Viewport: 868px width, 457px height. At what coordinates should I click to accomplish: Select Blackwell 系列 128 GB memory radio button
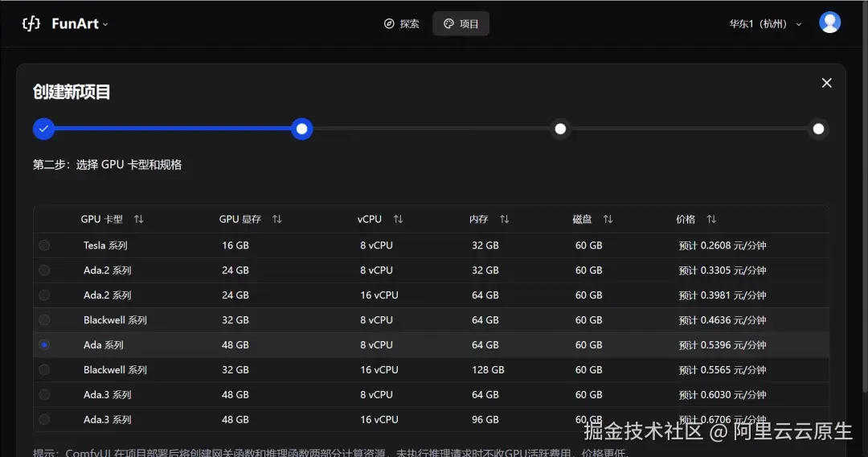44,369
